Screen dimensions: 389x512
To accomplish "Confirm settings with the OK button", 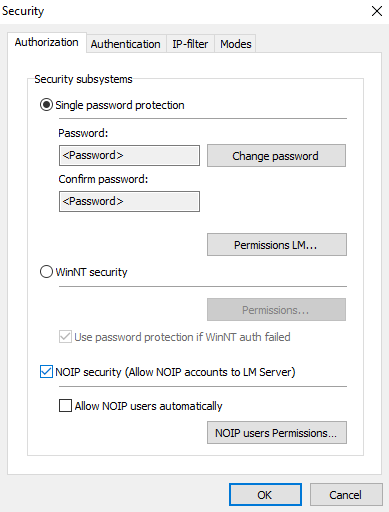I will (265, 495).
